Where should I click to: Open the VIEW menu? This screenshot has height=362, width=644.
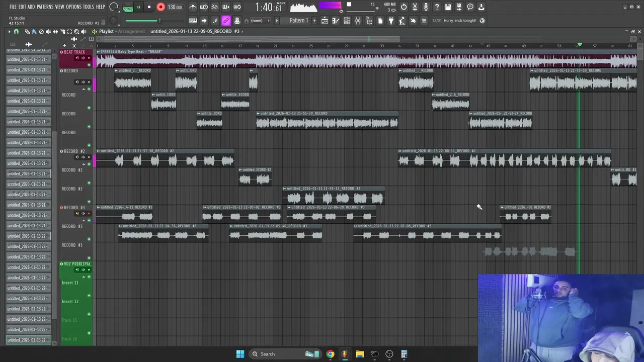pos(59,7)
